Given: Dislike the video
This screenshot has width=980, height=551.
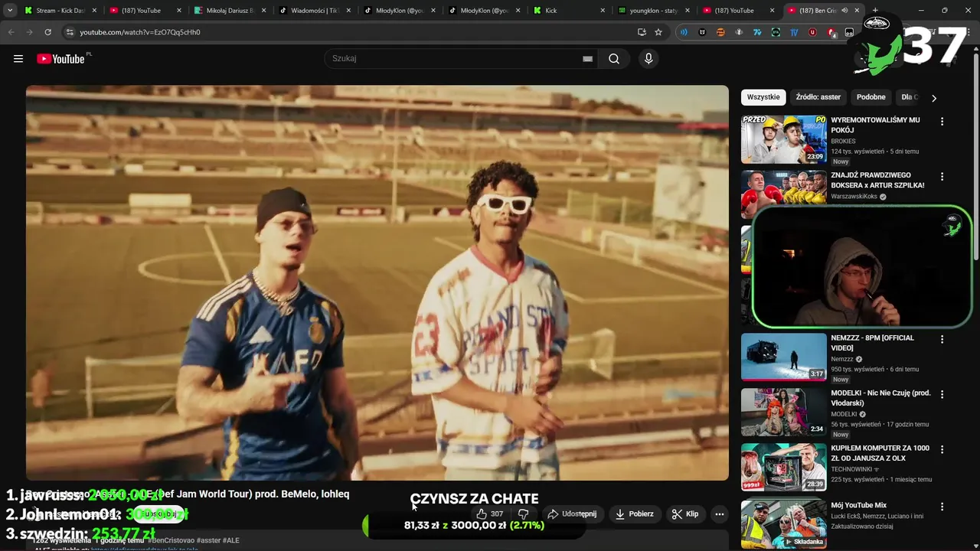Looking at the screenshot, I should [524, 514].
